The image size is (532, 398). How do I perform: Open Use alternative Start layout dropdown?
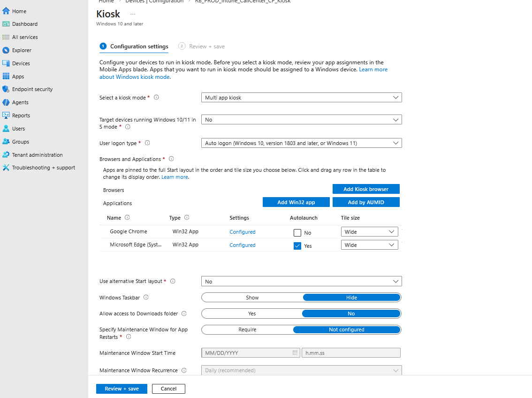[x=301, y=282]
